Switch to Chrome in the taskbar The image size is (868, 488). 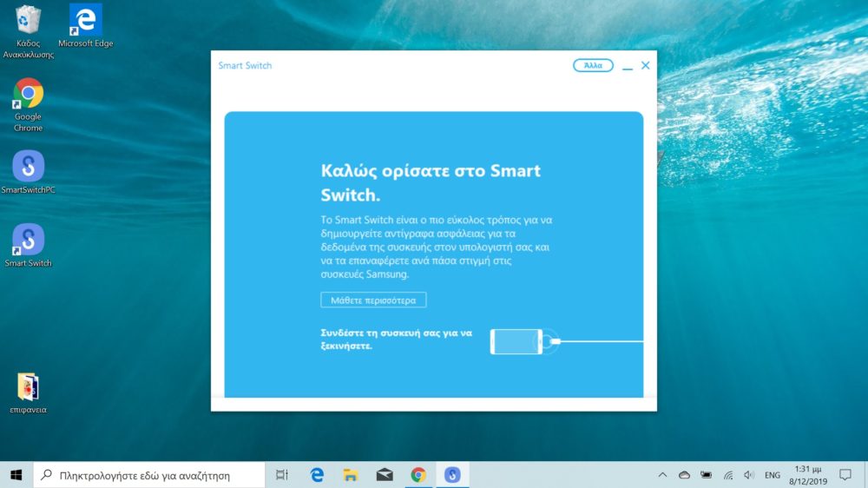click(x=418, y=475)
